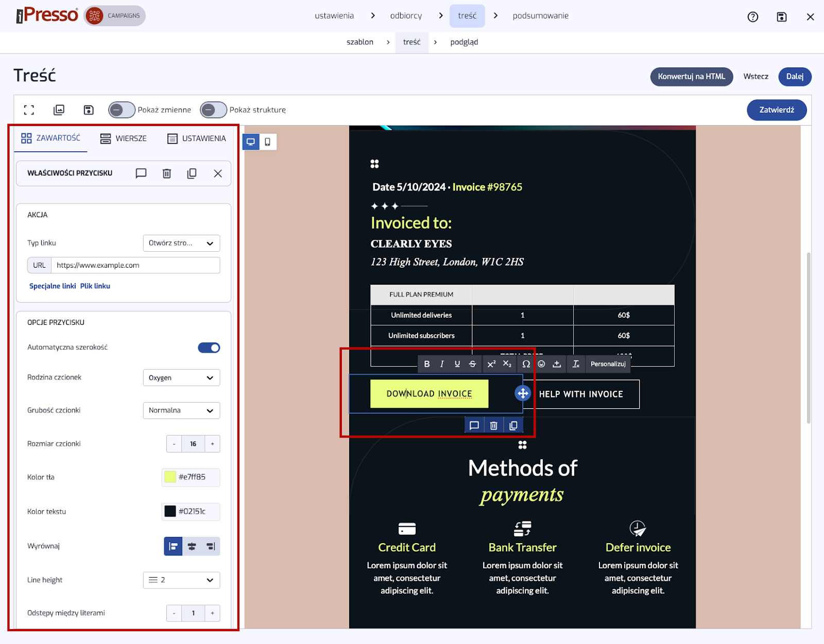Close the Właściwości przycisku panel
The width and height of the screenshot is (824, 644).
pyautogui.click(x=218, y=173)
